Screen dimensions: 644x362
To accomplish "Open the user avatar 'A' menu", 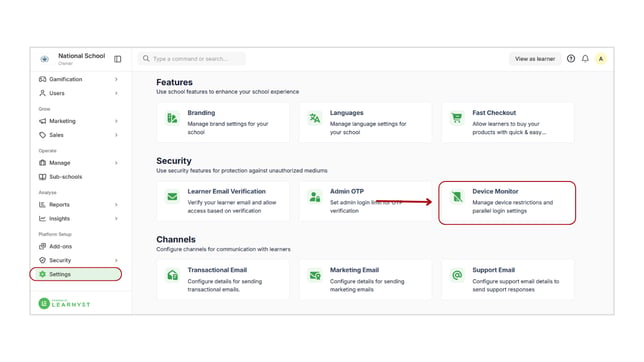I will 601,59.
